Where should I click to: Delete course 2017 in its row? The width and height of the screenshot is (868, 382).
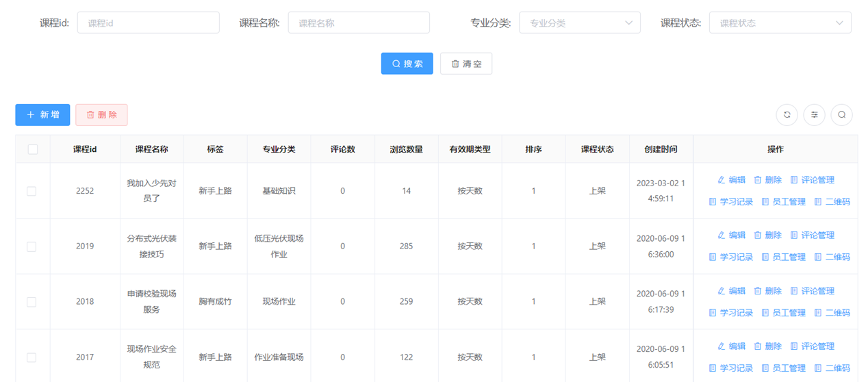coord(767,346)
